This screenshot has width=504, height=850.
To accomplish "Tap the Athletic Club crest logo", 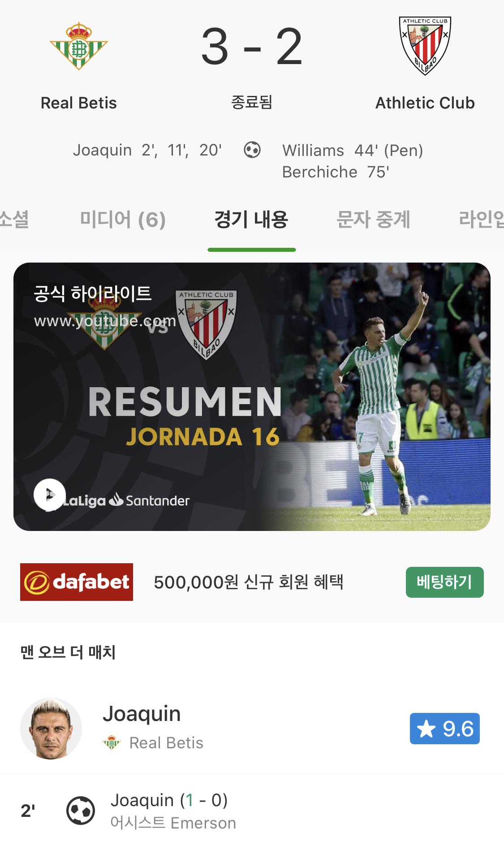I will [x=425, y=46].
